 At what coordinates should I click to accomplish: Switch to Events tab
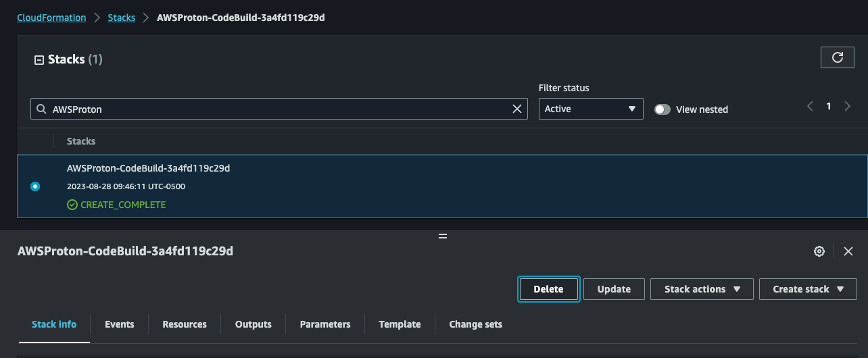point(120,324)
